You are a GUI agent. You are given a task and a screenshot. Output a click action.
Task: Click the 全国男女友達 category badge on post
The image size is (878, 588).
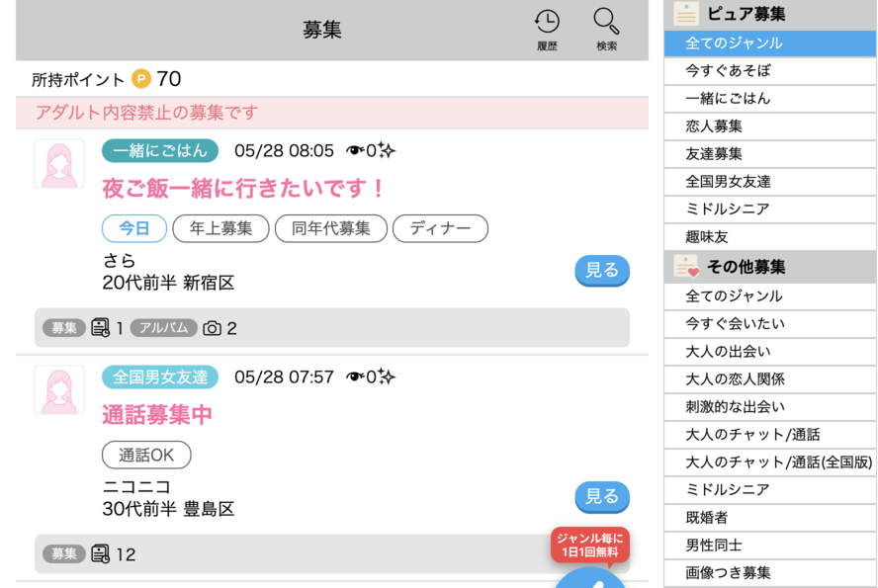coord(160,378)
